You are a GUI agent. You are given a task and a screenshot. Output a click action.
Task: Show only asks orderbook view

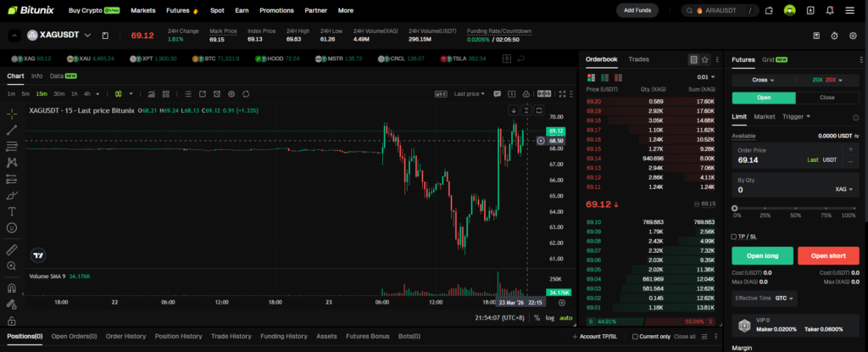point(618,77)
